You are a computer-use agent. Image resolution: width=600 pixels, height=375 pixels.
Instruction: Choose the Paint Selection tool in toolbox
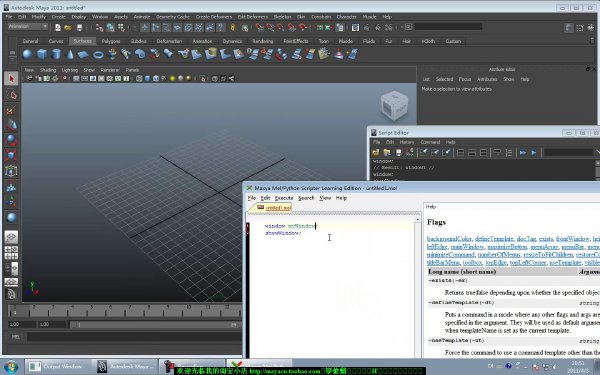coord(11,110)
